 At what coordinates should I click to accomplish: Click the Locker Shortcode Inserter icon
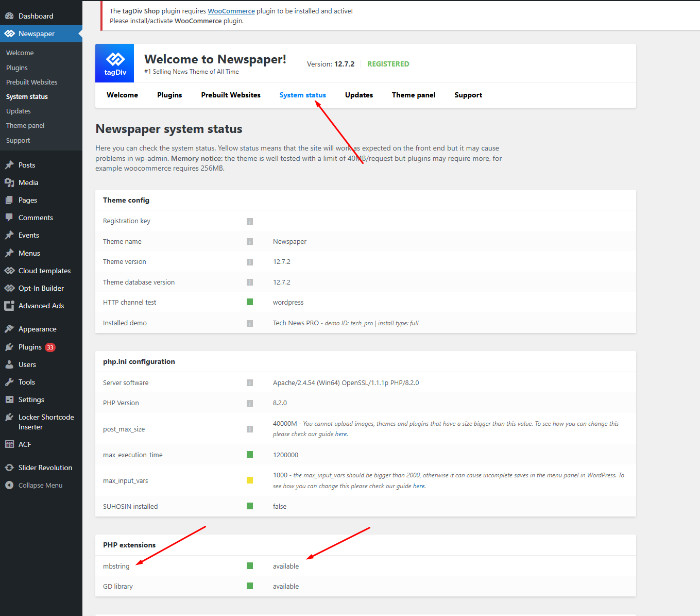pos(9,417)
